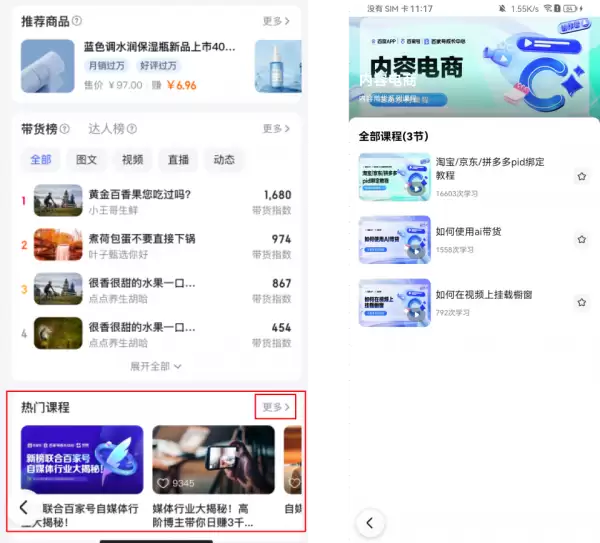The image size is (600, 543).
Task: Switch to the 达人榜 tab
Action: pos(106,129)
